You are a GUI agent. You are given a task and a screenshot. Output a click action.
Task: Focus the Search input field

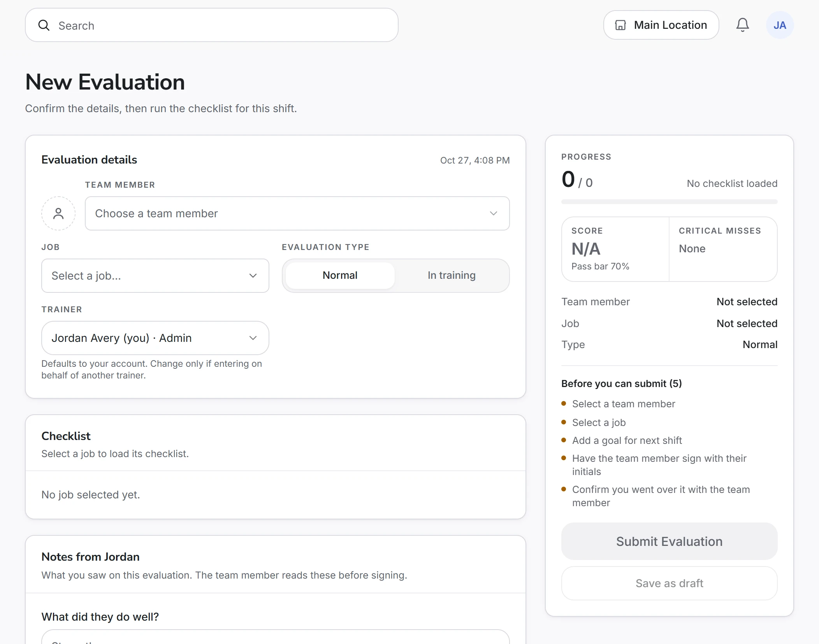[212, 25]
